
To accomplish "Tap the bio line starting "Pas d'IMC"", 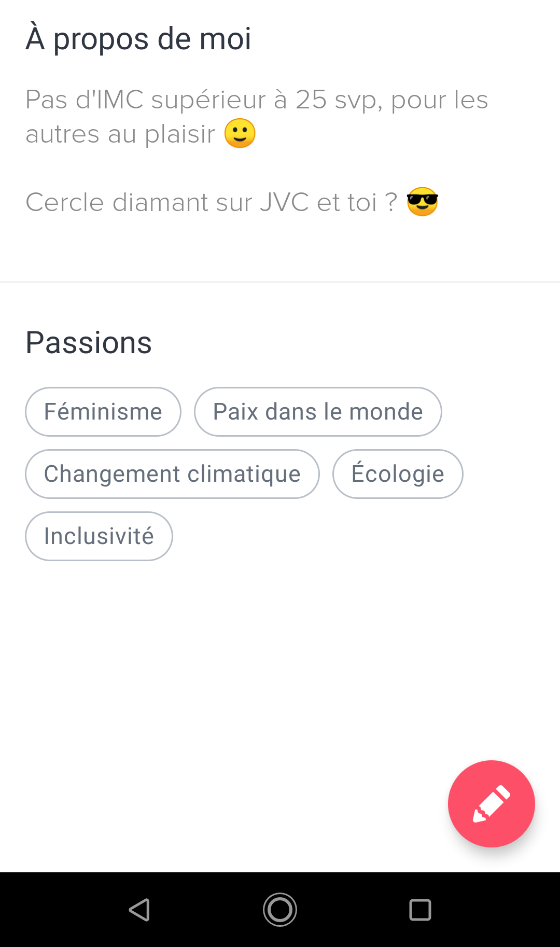I will coord(257,100).
